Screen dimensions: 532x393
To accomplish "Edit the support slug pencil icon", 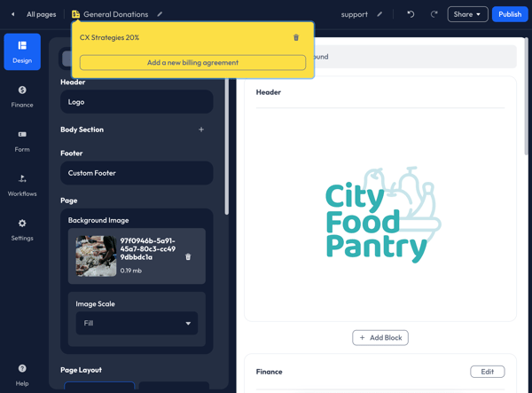I will click(x=379, y=14).
